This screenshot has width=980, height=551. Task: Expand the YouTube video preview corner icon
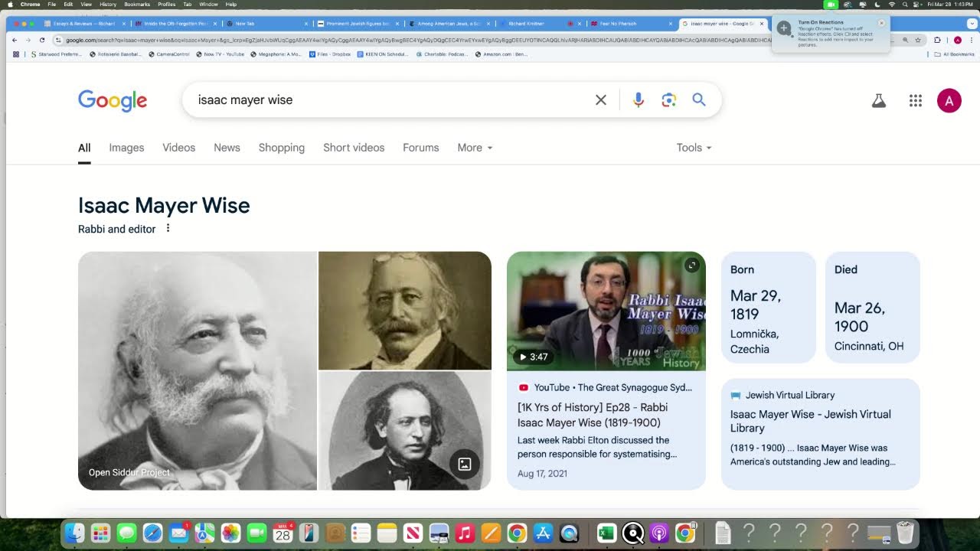(691, 265)
